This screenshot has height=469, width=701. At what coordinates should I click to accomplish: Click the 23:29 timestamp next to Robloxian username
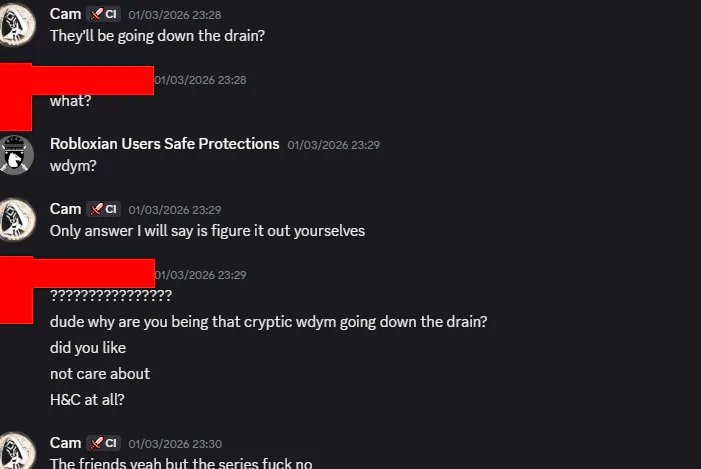tap(333, 145)
